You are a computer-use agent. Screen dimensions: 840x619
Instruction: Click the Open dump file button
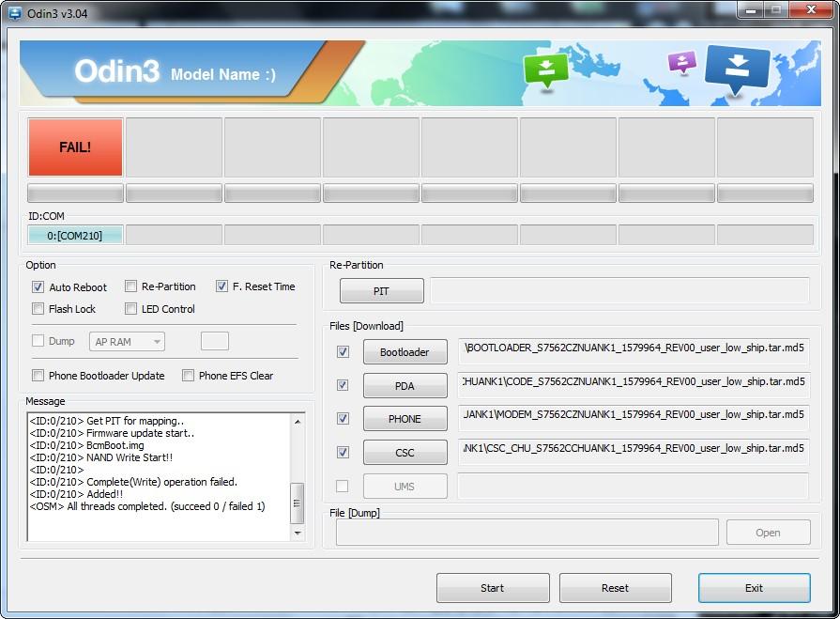(769, 533)
